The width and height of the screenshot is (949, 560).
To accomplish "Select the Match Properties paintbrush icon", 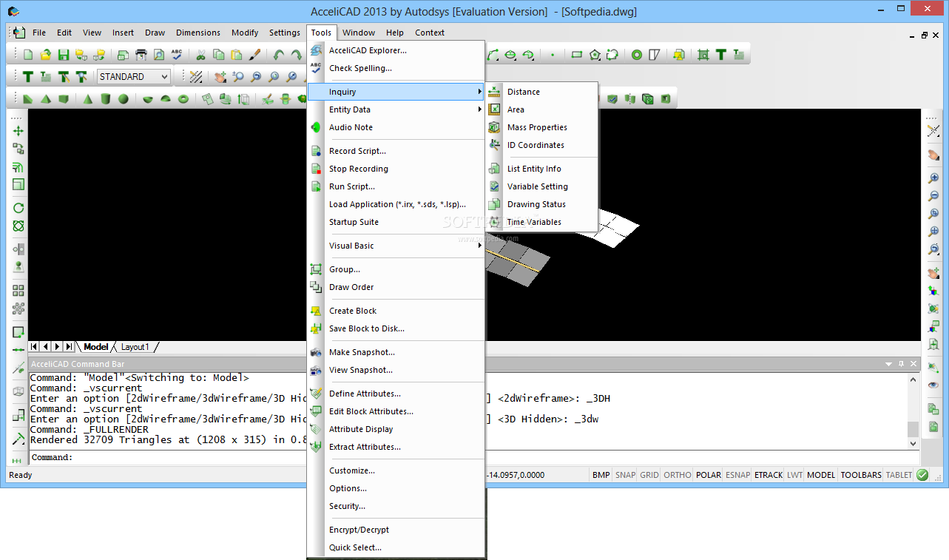I will pyautogui.click(x=254, y=55).
